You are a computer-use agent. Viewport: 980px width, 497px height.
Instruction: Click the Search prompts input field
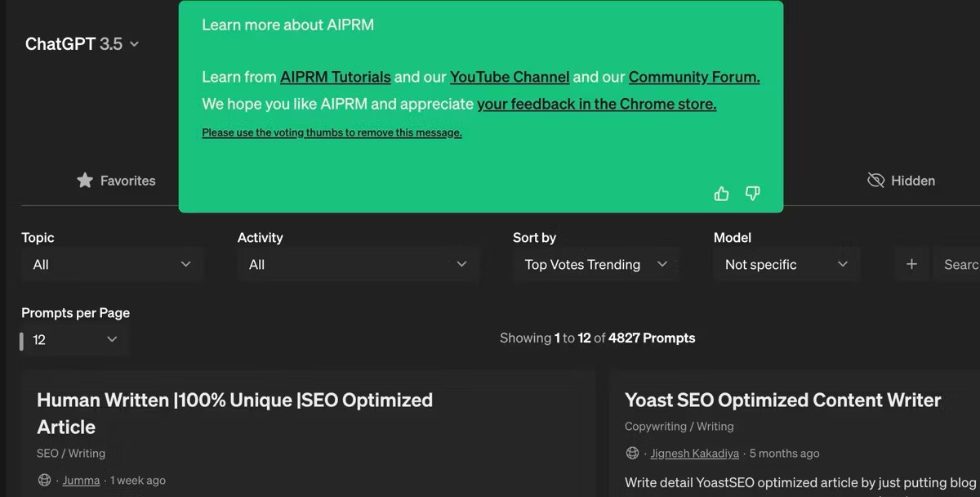click(960, 264)
